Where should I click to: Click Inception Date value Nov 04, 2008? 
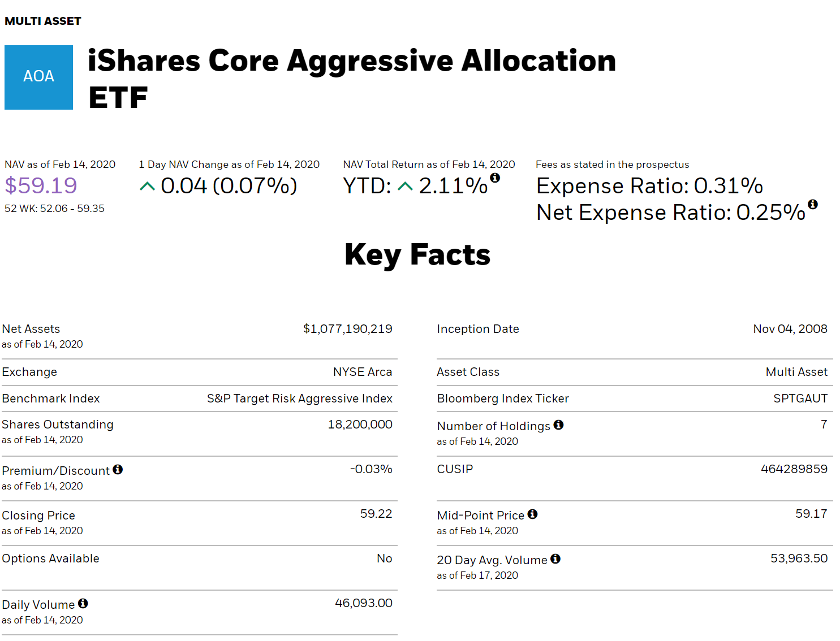click(x=790, y=329)
